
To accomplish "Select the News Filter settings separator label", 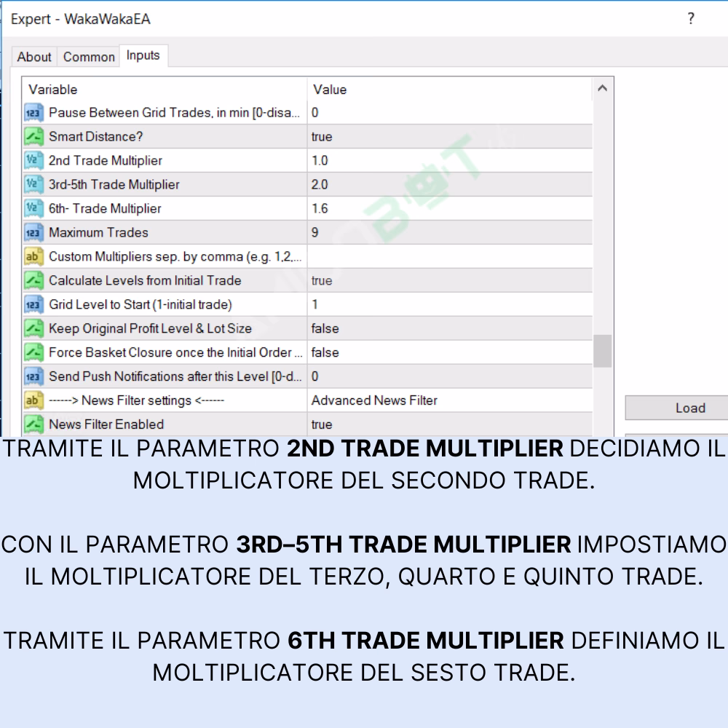I will [137, 400].
